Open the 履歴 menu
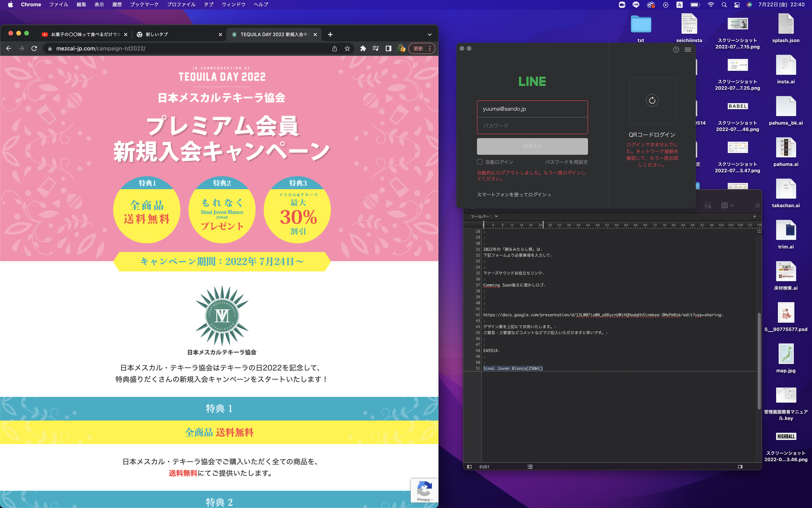The width and height of the screenshot is (812, 508). click(x=117, y=5)
